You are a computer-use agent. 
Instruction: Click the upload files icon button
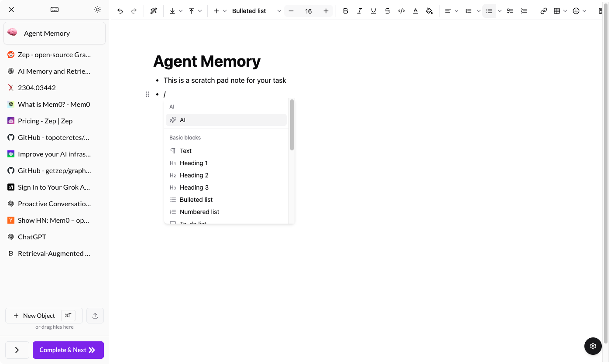[x=95, y=316]
